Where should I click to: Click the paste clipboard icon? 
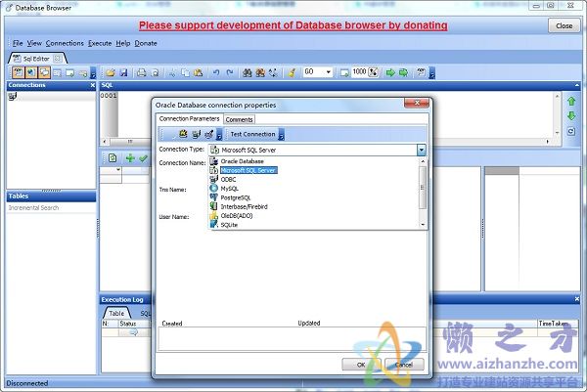(x=199, y=72)
